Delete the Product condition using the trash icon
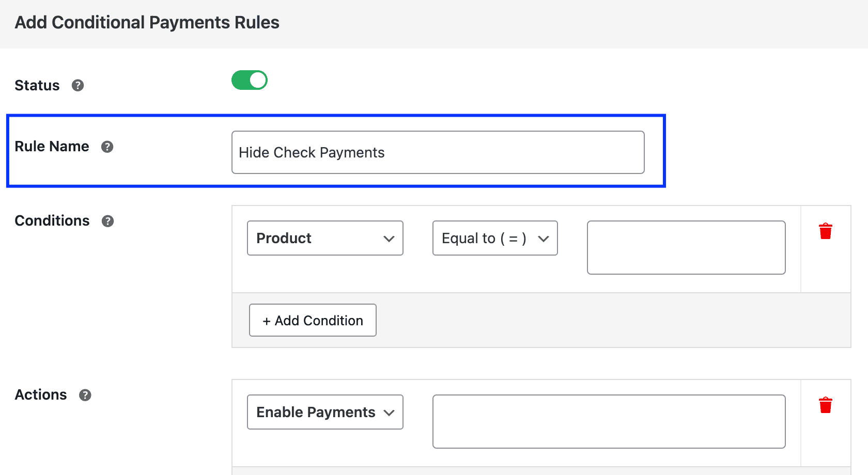Viewport: 868px width, 475px height. pyautogui.click(x=826, y=231)
